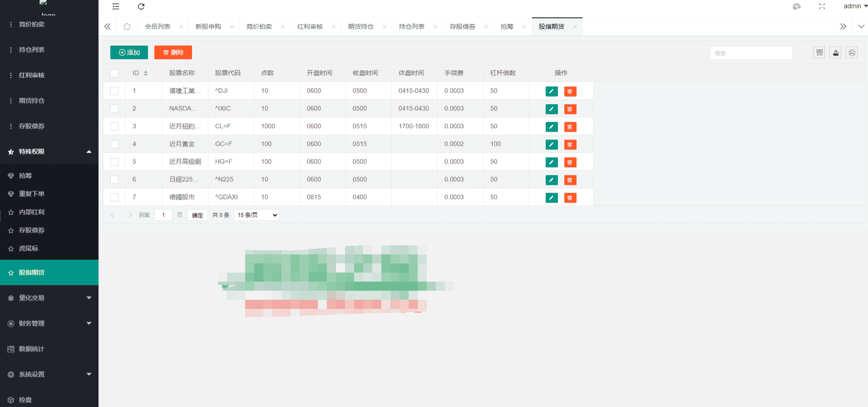868x407 pixels.
Task: Click the refresh icon in top bar
Action: (141, 6)
